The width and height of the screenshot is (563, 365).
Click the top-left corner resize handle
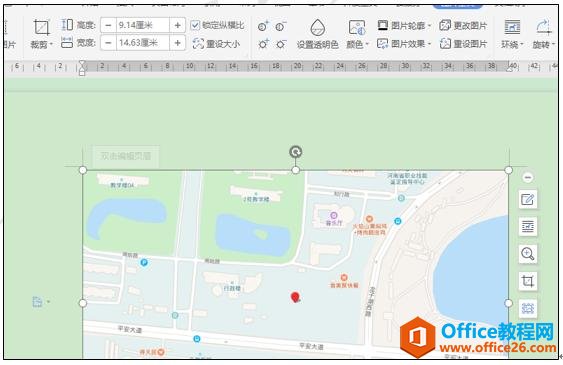tap(83, 170)
